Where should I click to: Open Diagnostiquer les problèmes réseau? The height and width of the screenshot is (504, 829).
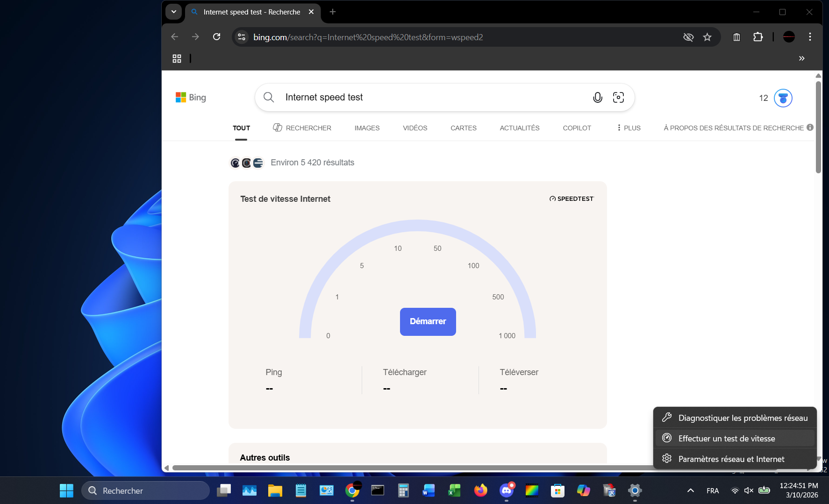click(743, 418)
